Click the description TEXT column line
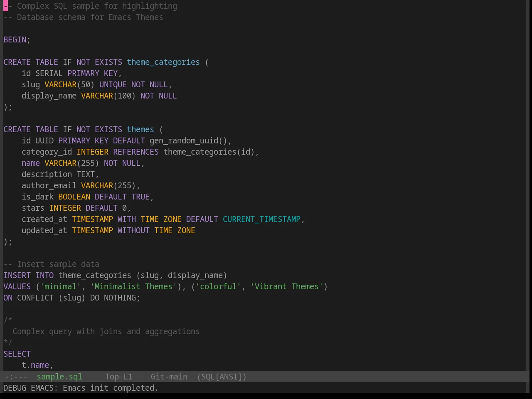Viewport: 532px width, 399px height. (60, 174)
